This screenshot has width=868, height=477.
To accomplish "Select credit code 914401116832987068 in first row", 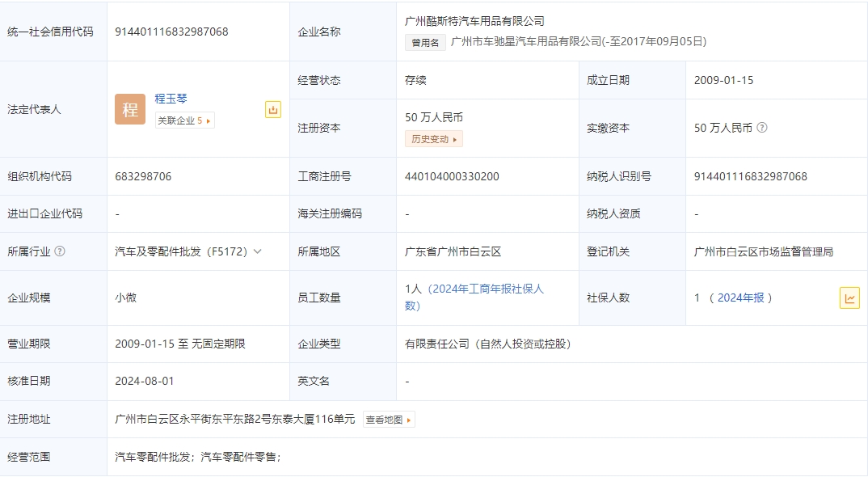I will point(171,32).
